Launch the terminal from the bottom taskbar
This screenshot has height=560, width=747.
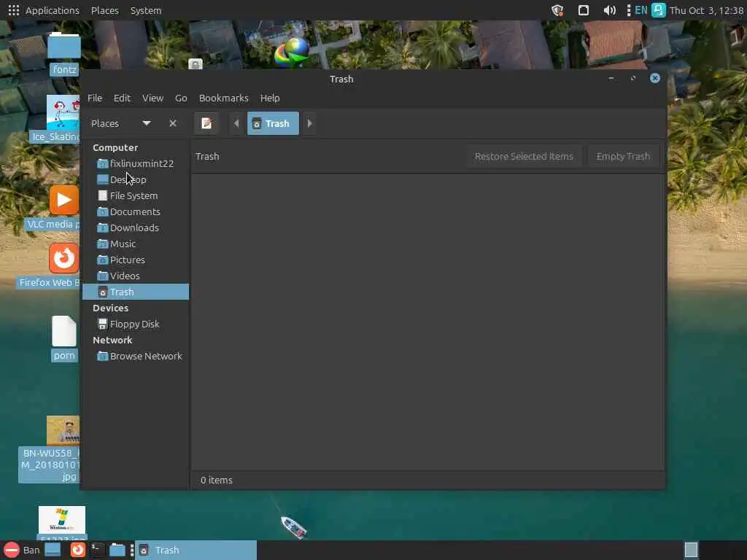point(97,550)
